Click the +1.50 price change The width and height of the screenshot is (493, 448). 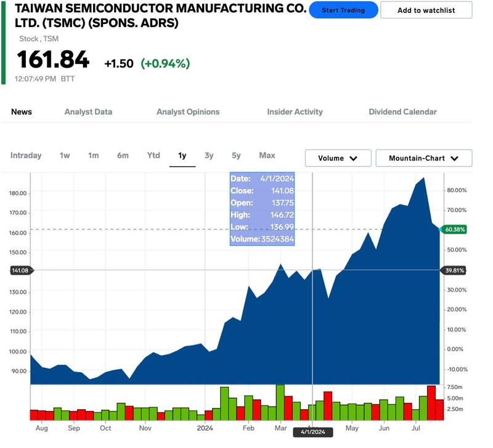pyautogui.click(x=119, y=63)
